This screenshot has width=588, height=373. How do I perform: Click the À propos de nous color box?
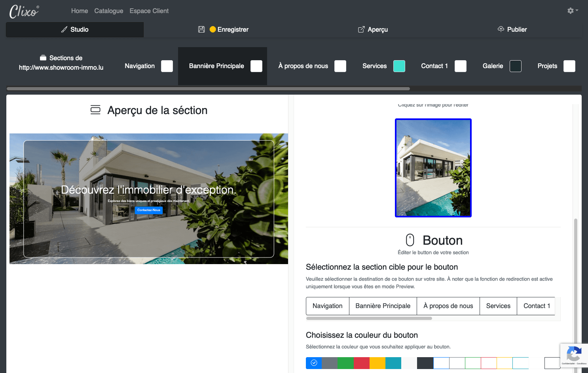pyautogui.click(x=340, y=66)
